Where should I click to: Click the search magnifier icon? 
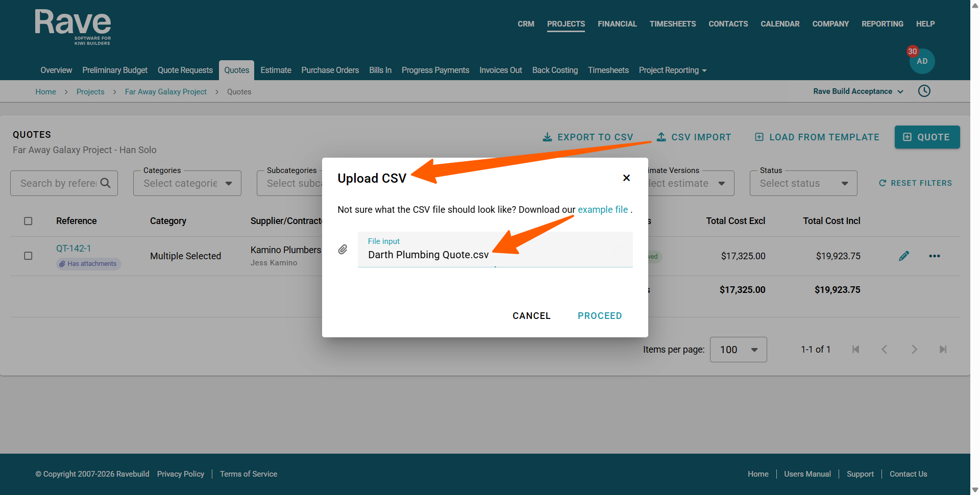106,183
